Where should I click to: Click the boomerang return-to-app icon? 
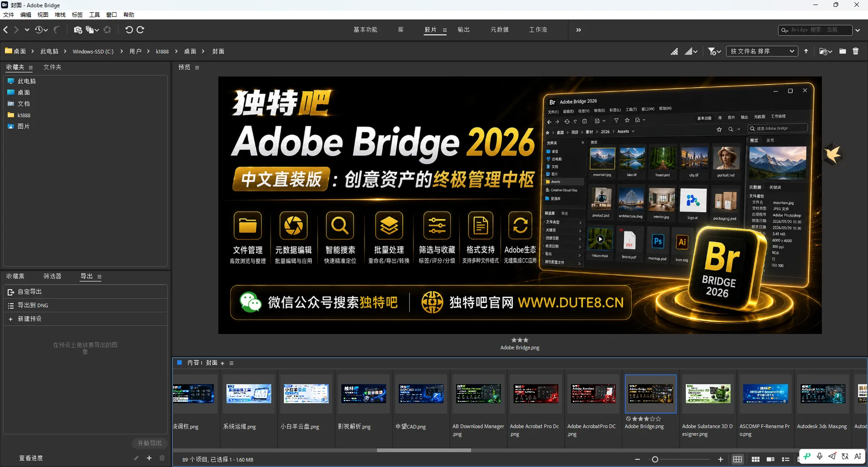[x=57, y=30]
